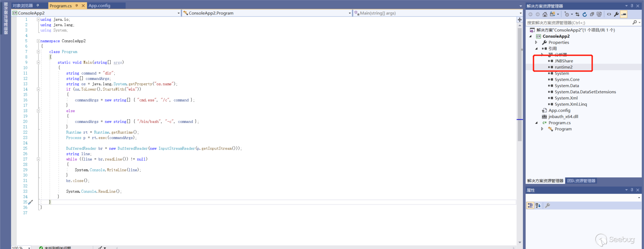The image size is (644, 249).
Task: Click the split editor button above scrollbar
Action: tap(520, 20)
